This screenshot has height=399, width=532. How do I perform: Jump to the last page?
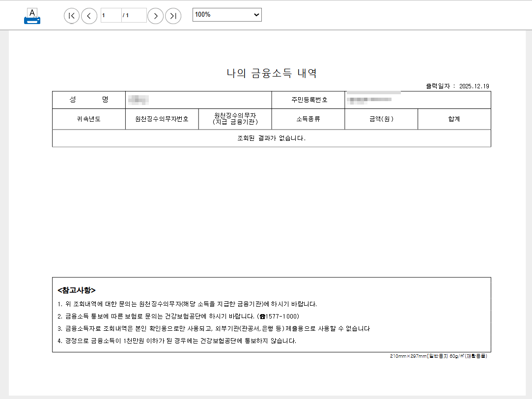point(173,16)
